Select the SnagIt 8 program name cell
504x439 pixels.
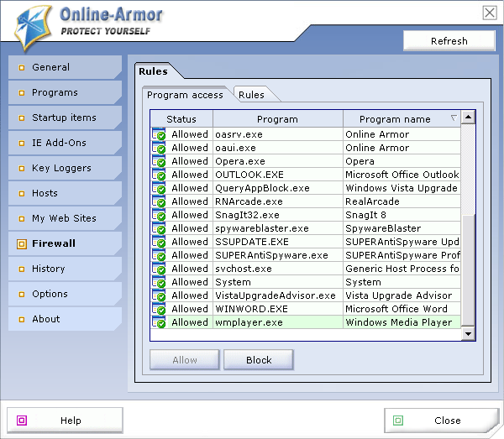(402, 215)
